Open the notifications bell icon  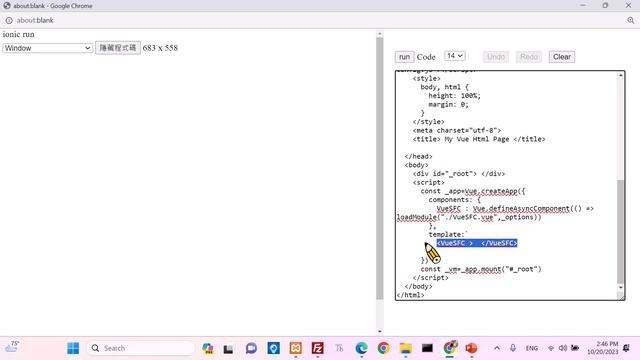click(626, 348)
